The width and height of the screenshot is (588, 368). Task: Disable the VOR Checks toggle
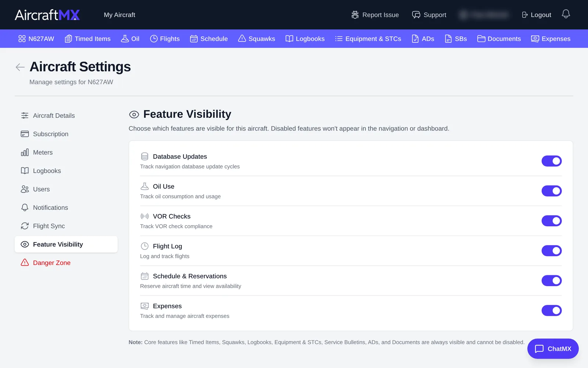click(552, 221)
